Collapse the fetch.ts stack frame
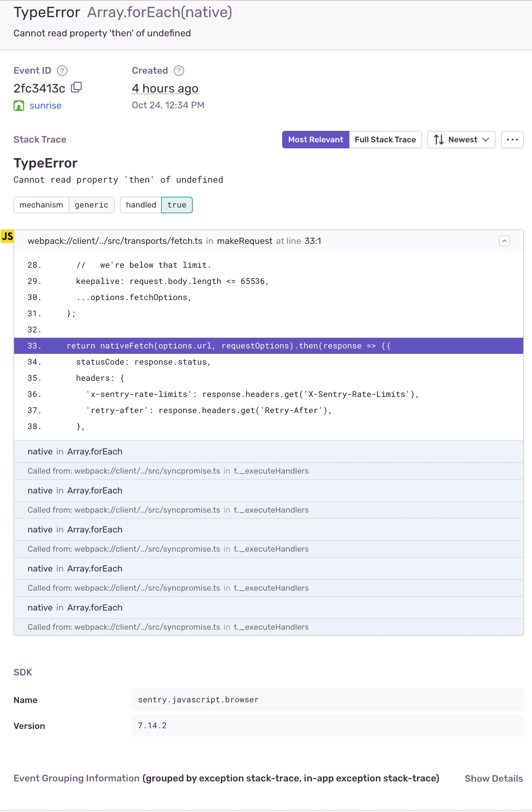 click(x=504, y=241)
